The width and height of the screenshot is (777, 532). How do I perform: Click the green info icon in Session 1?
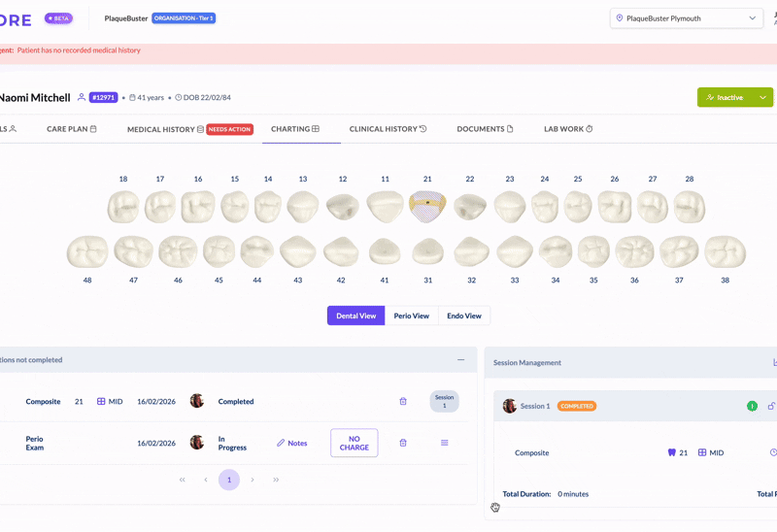(x=752, y=406)
